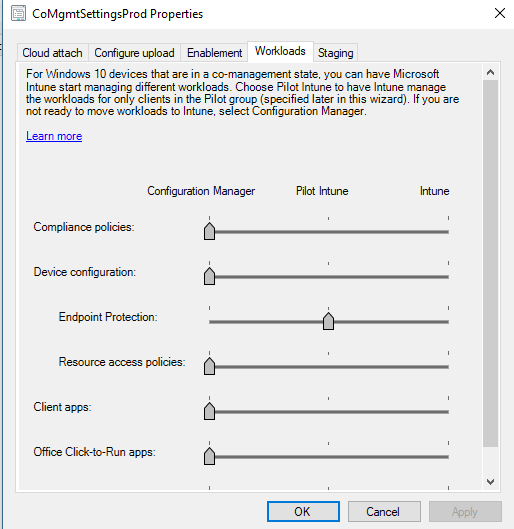514x529 pixels.
Task: Open the Configure upload tab
Action: 134,53
